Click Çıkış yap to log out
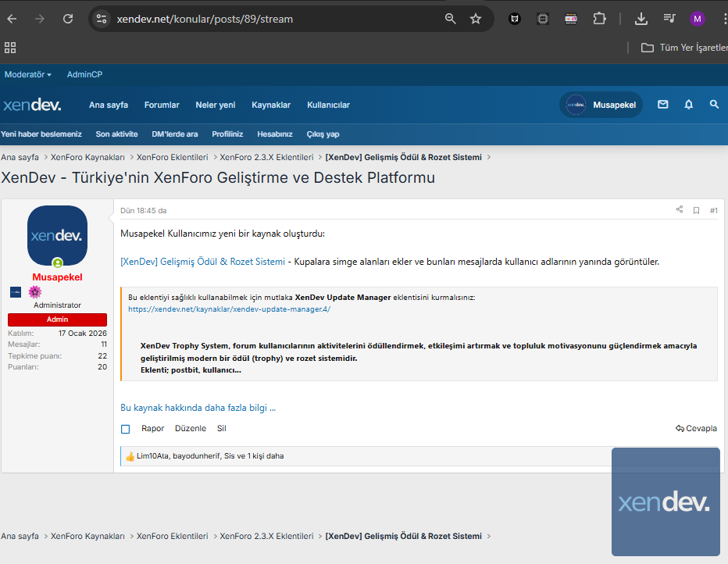This screenshot has width=728, height=564. [323, 134]
